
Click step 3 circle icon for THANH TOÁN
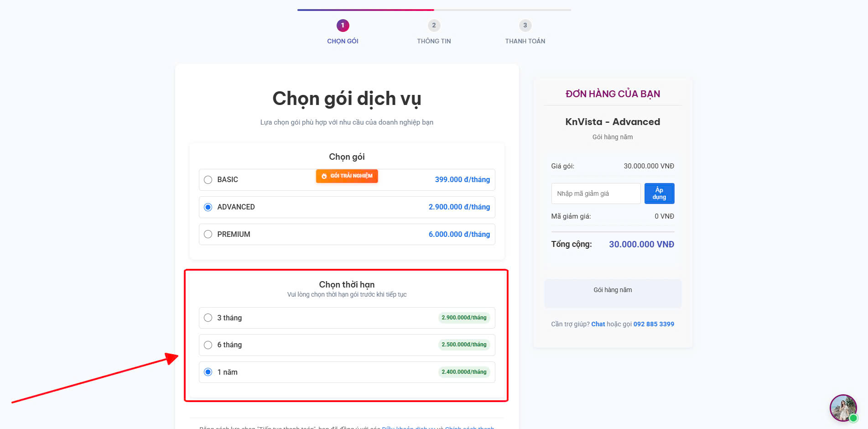[525, 26]
